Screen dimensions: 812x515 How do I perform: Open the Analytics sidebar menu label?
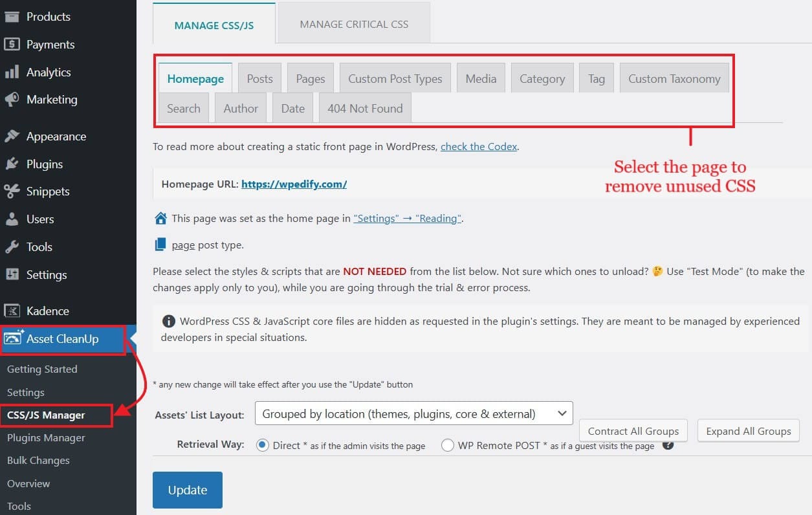[49, 72]
